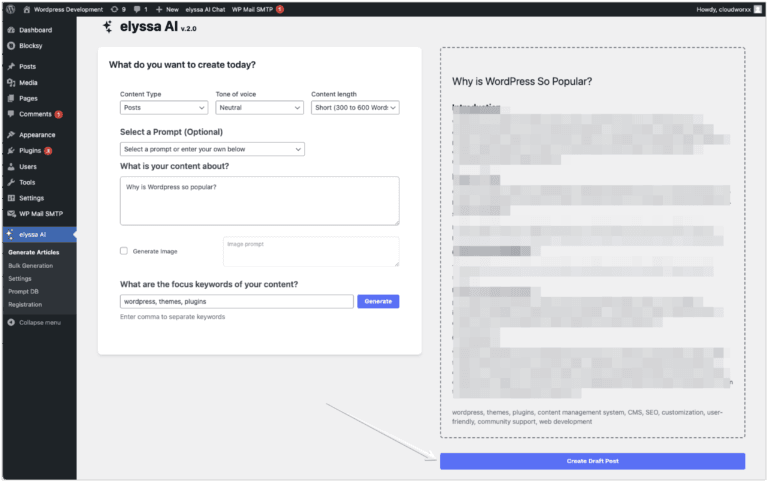This screenshot has height=482, width=768.
Task: Click the WordPress logo in admin bar
Action: 11,9
